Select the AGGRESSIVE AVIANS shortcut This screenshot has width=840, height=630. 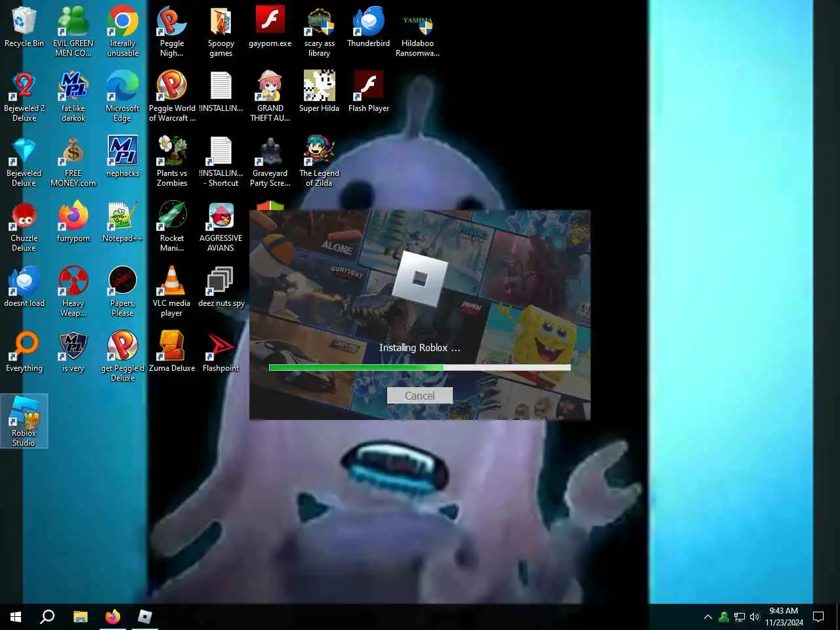point(220,226)
